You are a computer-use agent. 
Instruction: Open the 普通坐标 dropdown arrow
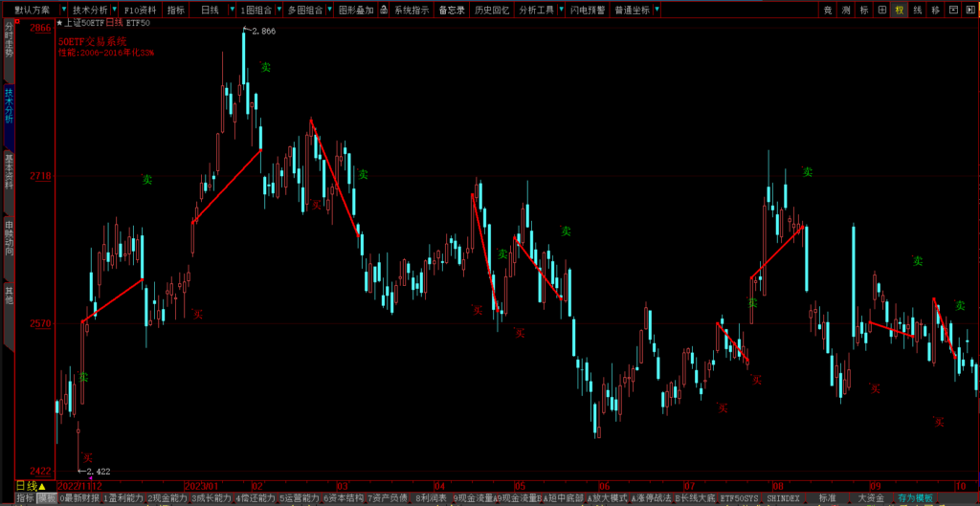[657, 10]
